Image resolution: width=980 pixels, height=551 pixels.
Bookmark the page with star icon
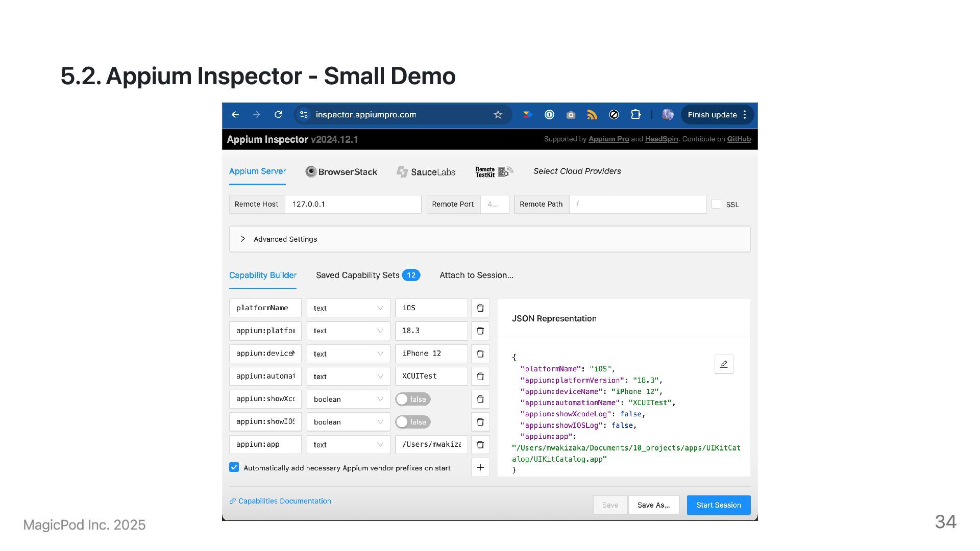coord(498,115)
